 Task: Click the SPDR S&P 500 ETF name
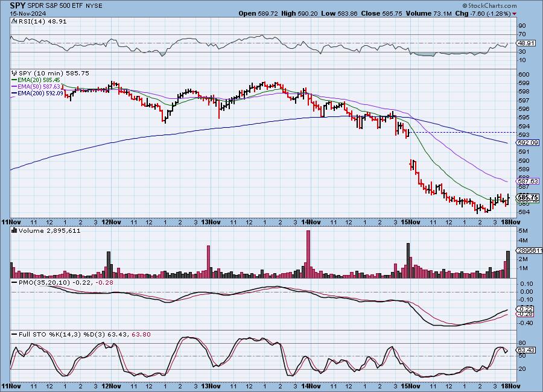pos(55,6)
